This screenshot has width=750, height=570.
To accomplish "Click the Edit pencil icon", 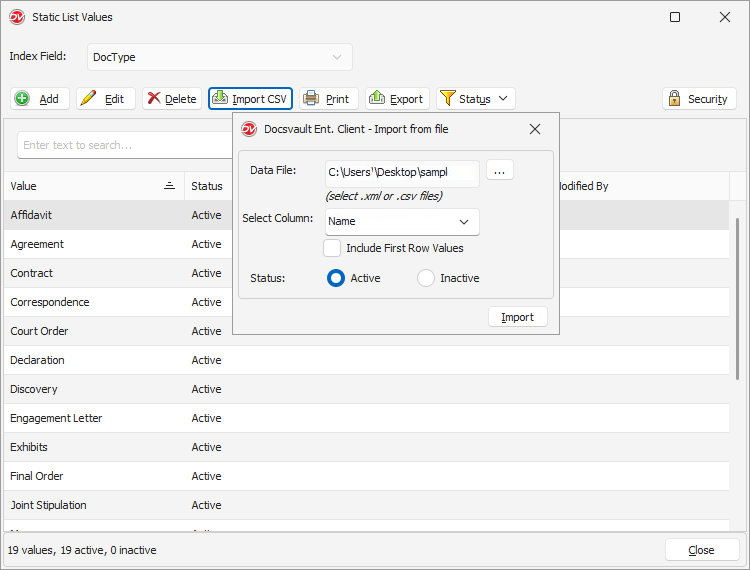I will [x=88, y=99].
